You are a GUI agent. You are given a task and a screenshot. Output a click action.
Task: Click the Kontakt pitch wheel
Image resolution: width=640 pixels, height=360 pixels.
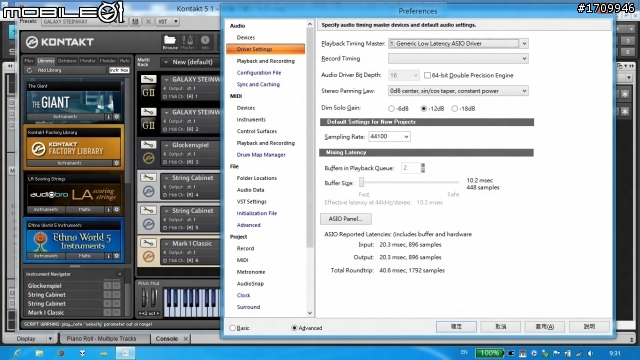pos(144,298)
